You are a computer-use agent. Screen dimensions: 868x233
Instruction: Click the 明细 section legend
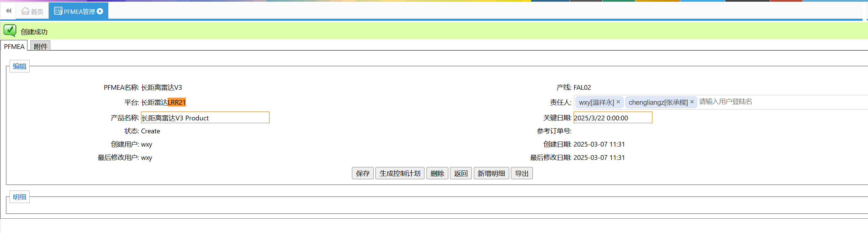[19, 197]
